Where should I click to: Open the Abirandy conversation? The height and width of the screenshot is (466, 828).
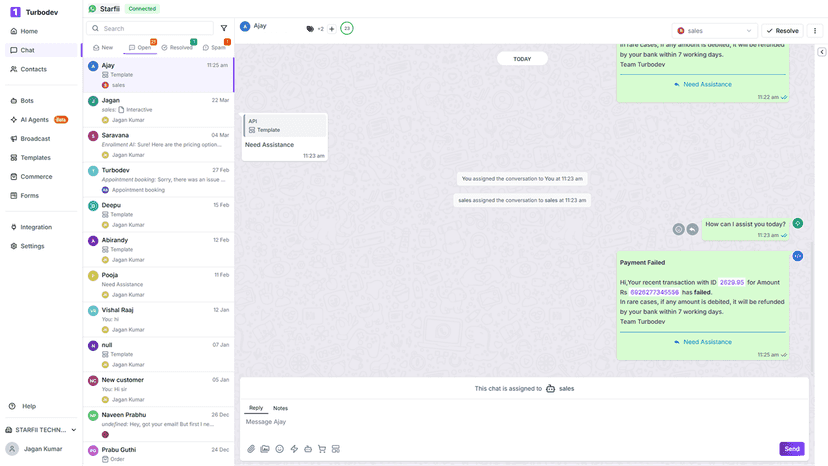[158, 249]
